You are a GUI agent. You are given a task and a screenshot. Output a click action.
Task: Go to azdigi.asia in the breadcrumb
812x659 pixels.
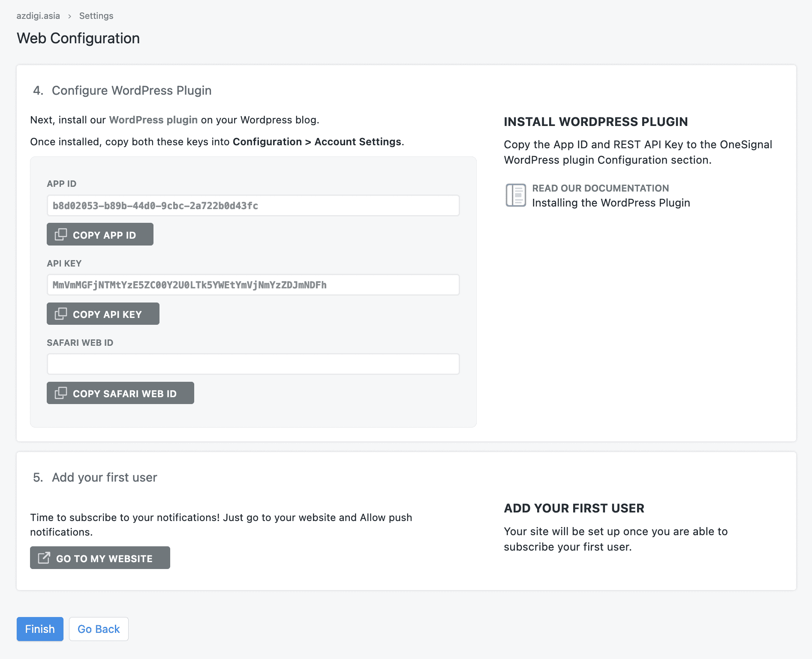(38, 16)
